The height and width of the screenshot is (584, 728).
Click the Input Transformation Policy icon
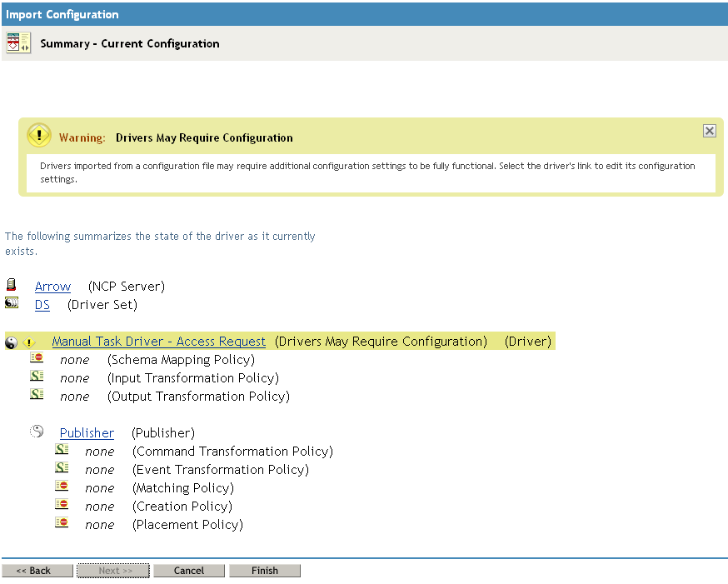[x=37, y=377]
